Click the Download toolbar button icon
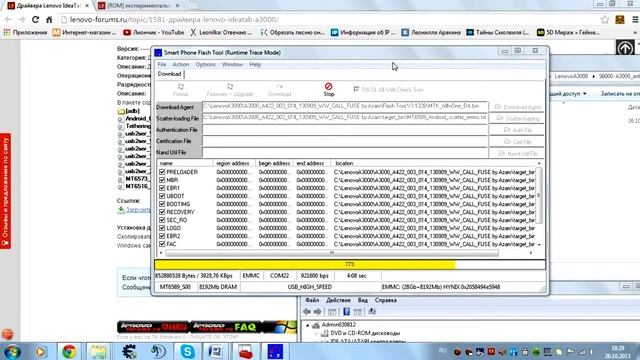 click(280, 87)
